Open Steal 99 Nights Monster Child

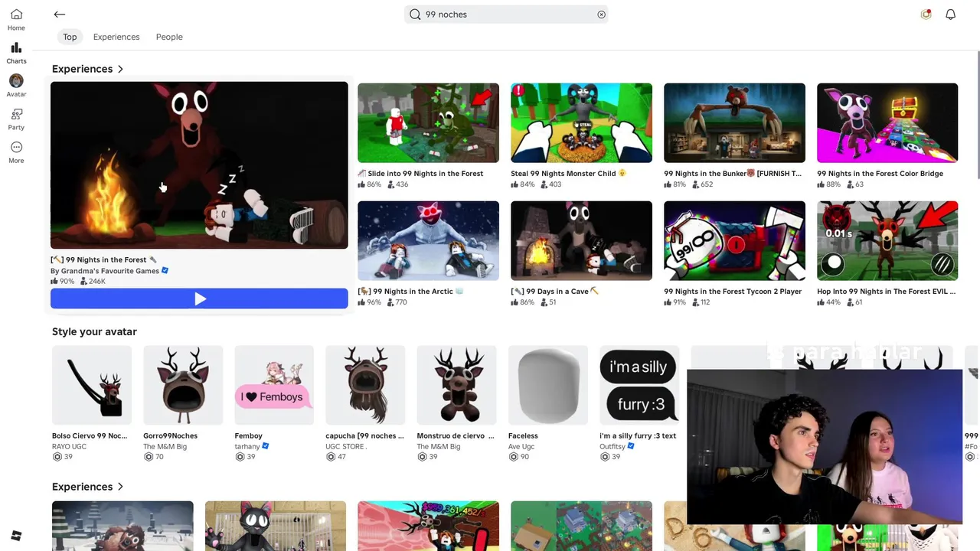pos(581,123)
